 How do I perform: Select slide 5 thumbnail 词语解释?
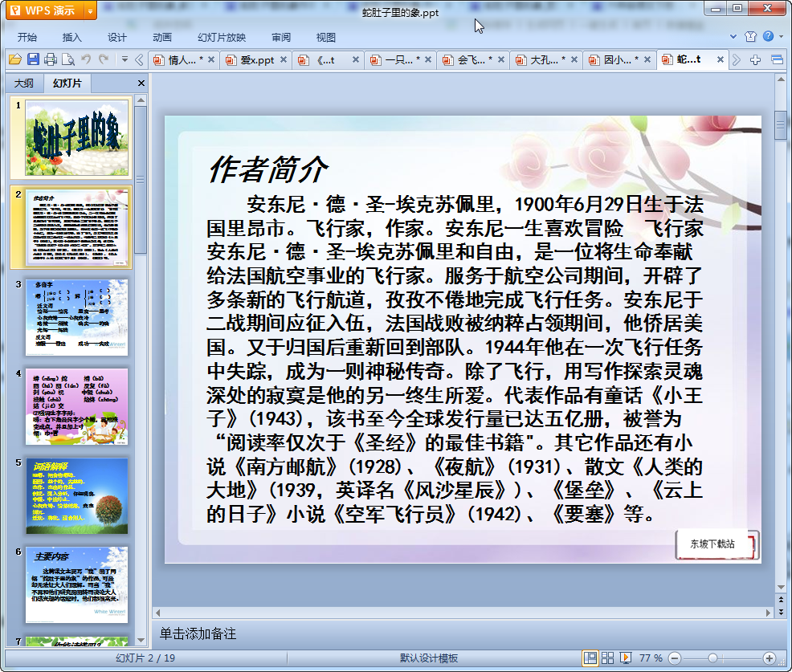76,496
